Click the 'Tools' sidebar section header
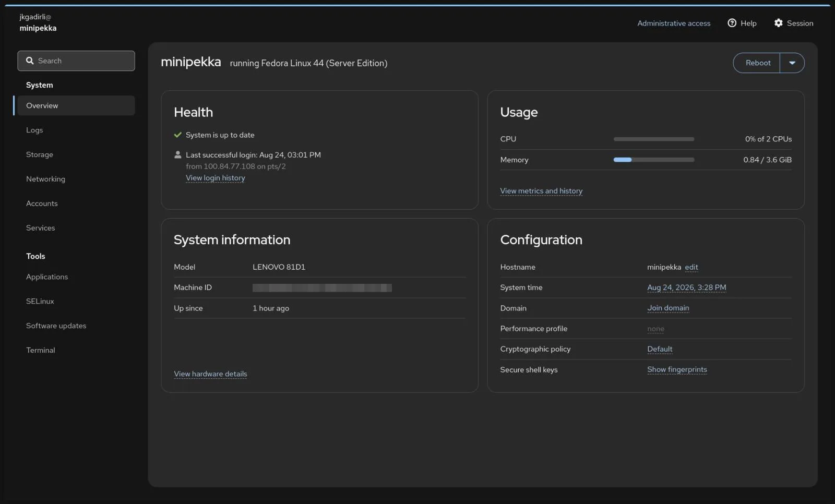 pyautogui.click(x=35, y=256)
